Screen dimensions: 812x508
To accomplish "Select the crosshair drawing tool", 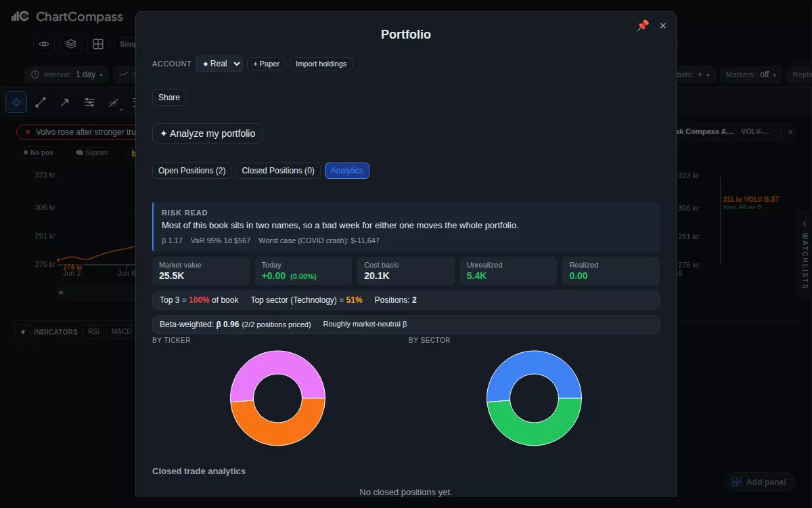I will pyautogui.click(x=16, y=102).
